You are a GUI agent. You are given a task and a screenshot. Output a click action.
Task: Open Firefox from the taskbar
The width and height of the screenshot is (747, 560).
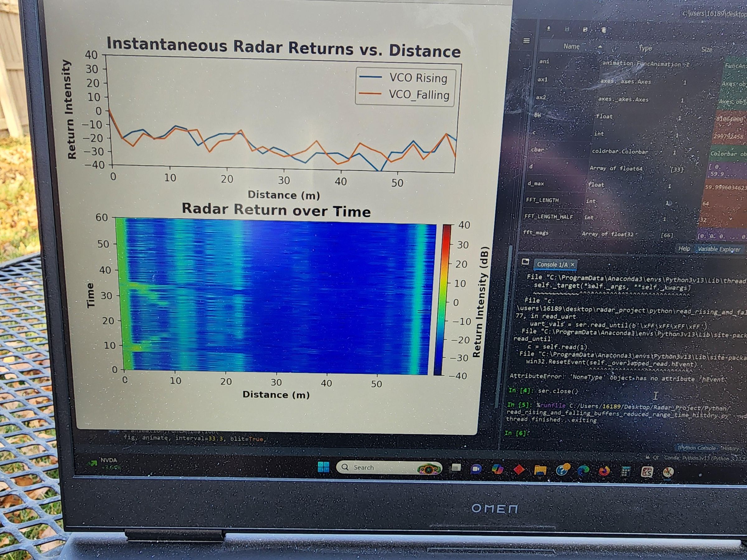604,471
